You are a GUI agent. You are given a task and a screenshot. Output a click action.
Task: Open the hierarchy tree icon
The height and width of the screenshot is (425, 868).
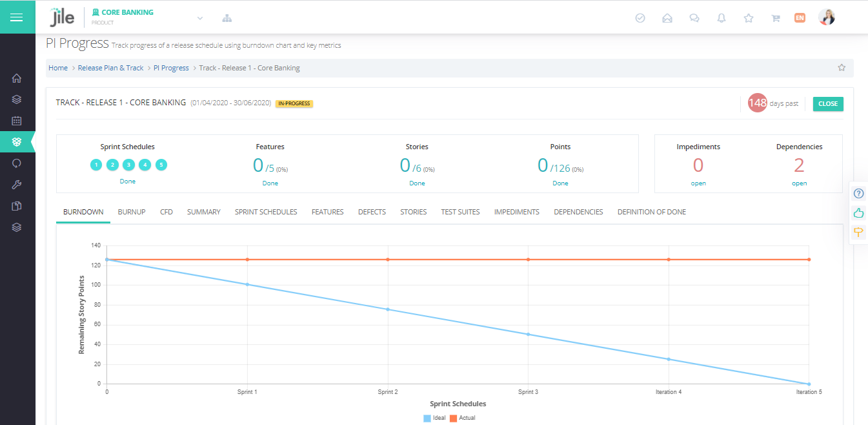(227, 18)
